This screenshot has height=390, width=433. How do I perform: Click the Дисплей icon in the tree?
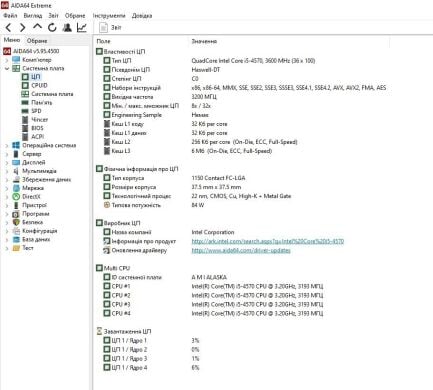[x=16, y=162]
